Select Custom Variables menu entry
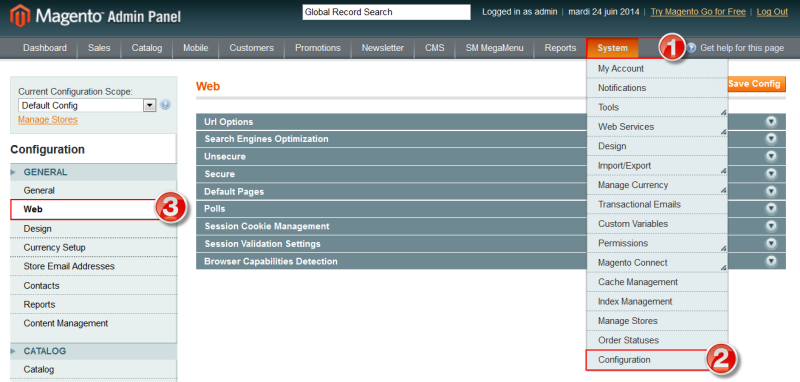The image size is (800, 382). 657,223
